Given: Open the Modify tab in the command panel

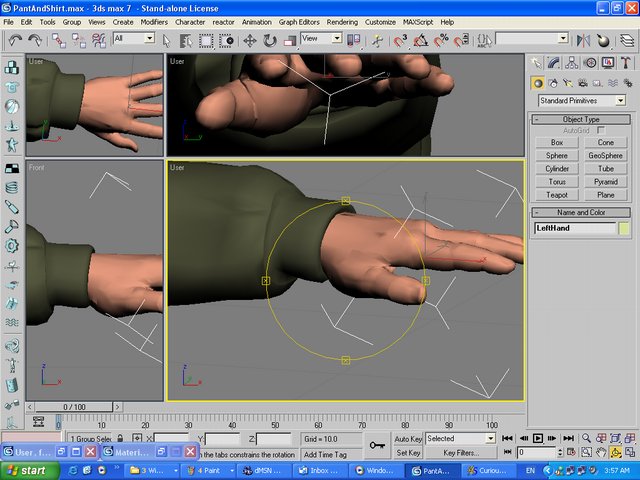Looking at the screenshot, I should (x=554, y=63).
